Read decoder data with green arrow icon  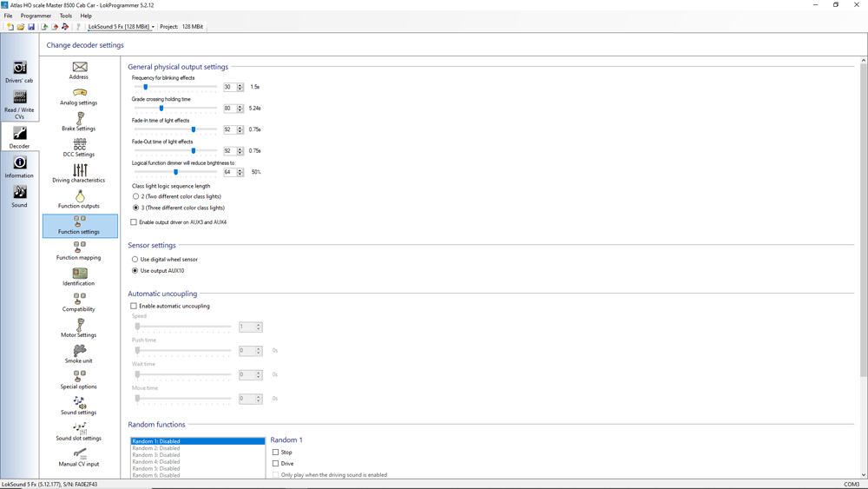click(44, 27)
